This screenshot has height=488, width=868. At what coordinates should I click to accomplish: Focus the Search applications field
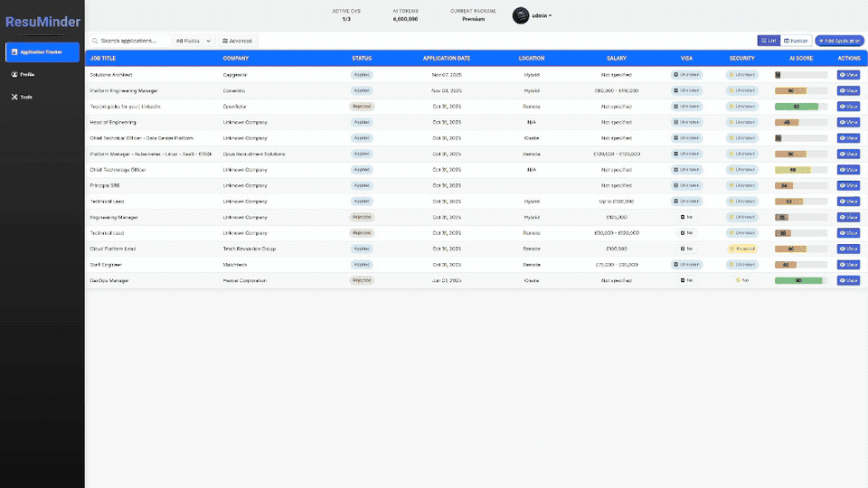point(130,41)
